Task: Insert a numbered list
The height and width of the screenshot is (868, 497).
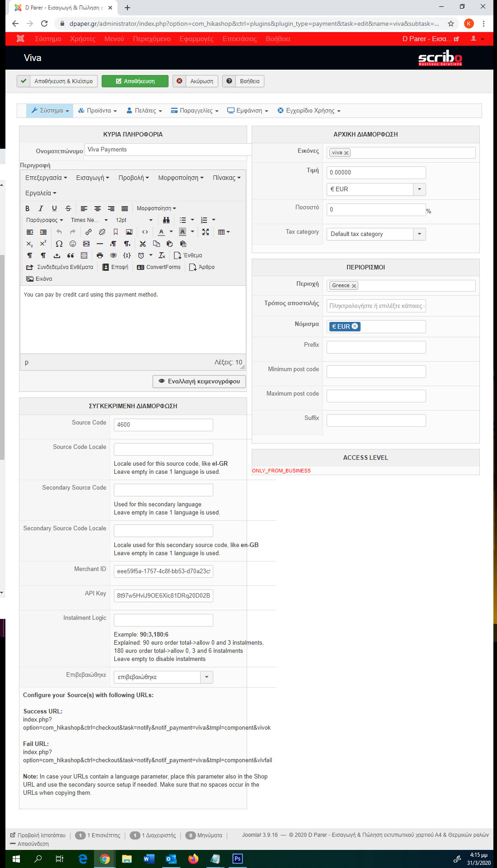Action: (204, 220)
